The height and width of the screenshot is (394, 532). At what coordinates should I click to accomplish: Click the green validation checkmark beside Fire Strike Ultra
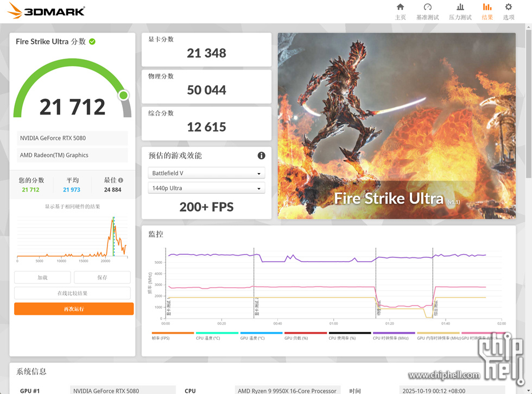click(92, 41)
